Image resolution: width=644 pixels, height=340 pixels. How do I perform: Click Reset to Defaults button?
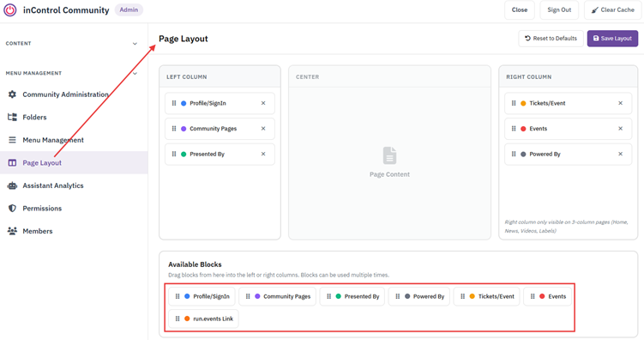click(551, 39)
